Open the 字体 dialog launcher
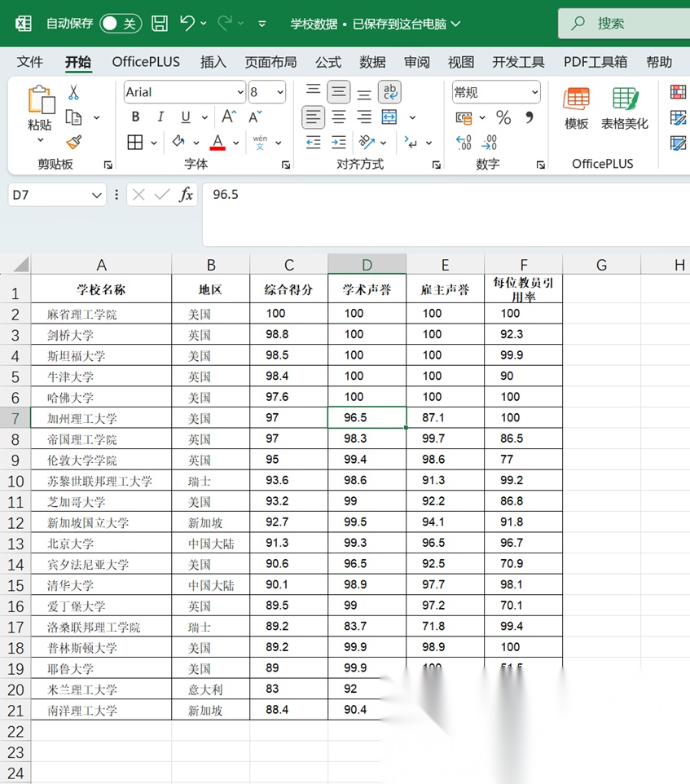This screenshot has width=690, height=784. pyautogui.click(x=286, y=165)
